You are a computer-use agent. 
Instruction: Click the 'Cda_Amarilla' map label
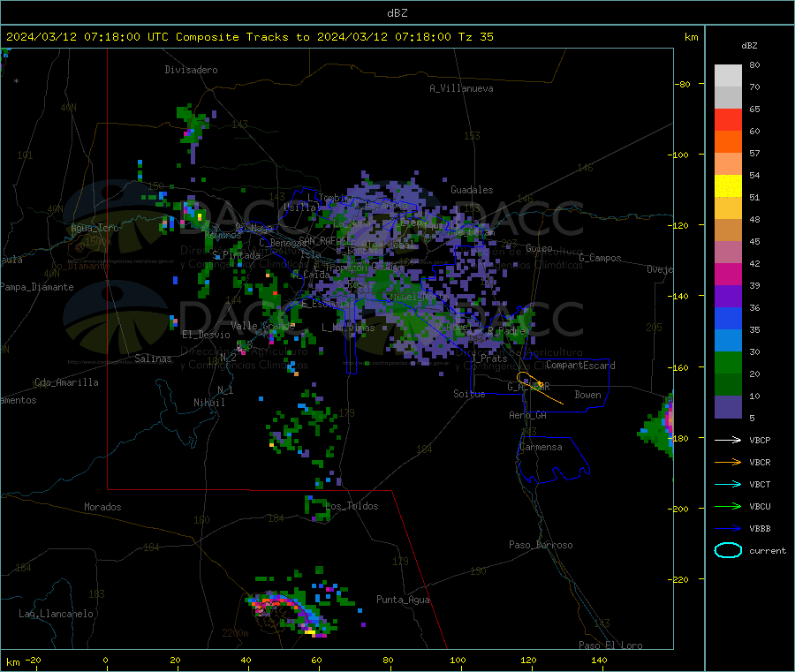(x=66, y=382)
